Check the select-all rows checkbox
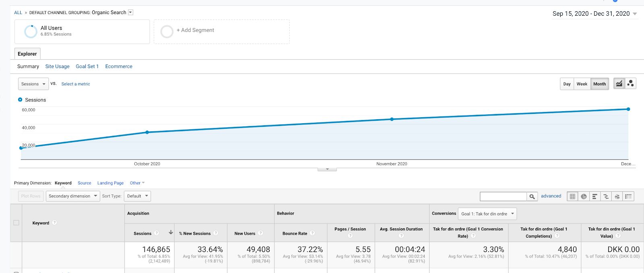 click(17, 223)
